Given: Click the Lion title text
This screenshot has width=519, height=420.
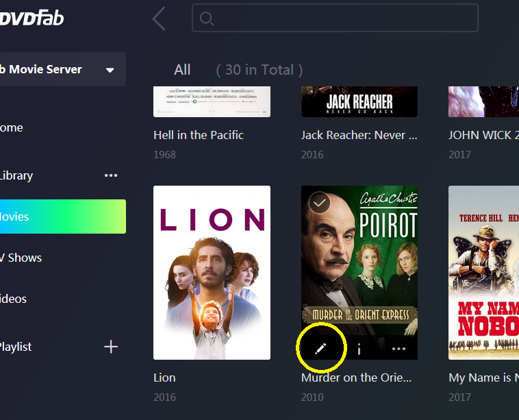Looking at the screenshot, I should [x=164, y=378].
